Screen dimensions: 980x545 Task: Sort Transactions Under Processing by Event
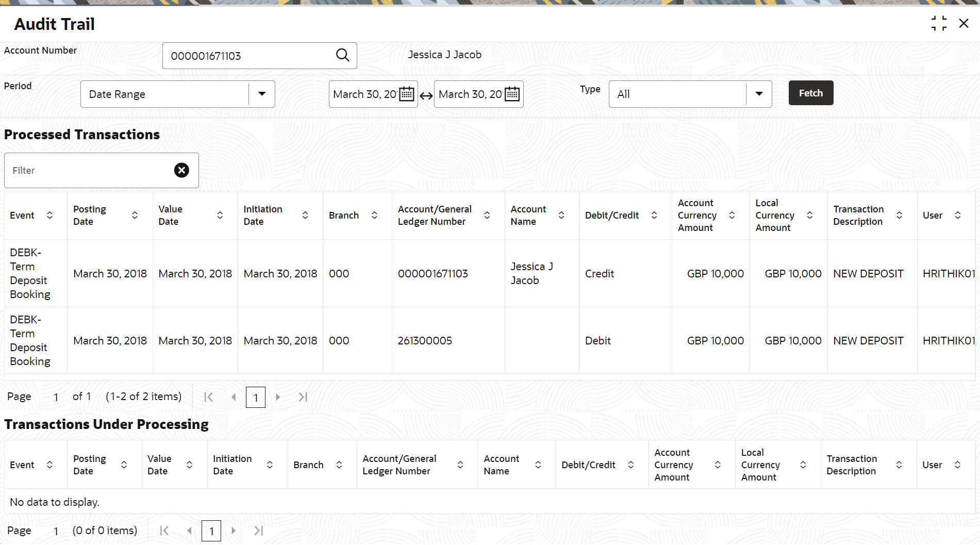pos(49,465)
